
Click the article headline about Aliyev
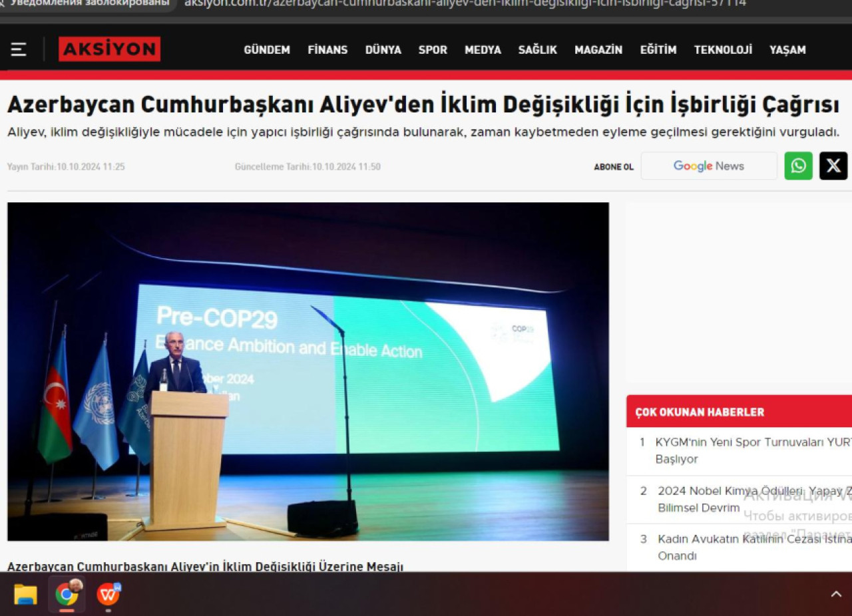[423, 104]
